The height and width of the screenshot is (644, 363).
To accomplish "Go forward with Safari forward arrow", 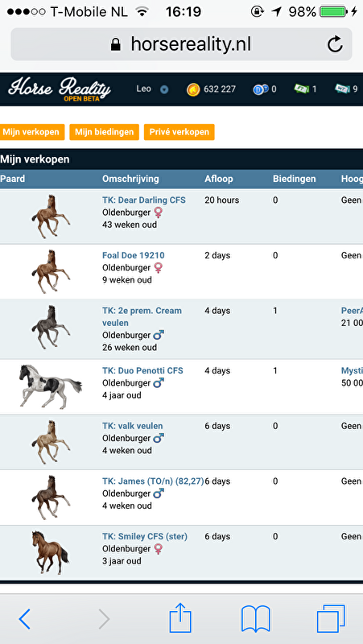I will [x=104, y=618].
